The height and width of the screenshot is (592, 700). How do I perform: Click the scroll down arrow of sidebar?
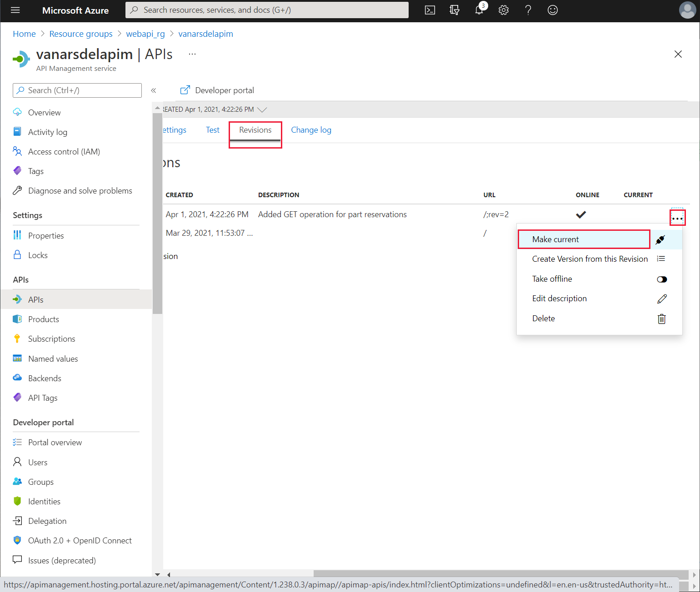tap(157, 574)
